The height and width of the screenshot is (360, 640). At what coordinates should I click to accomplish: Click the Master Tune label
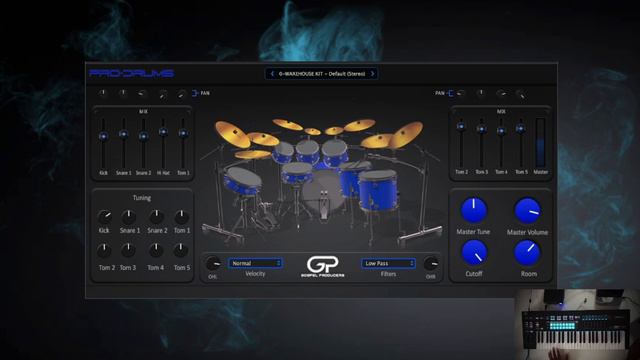tap(473, 232)
